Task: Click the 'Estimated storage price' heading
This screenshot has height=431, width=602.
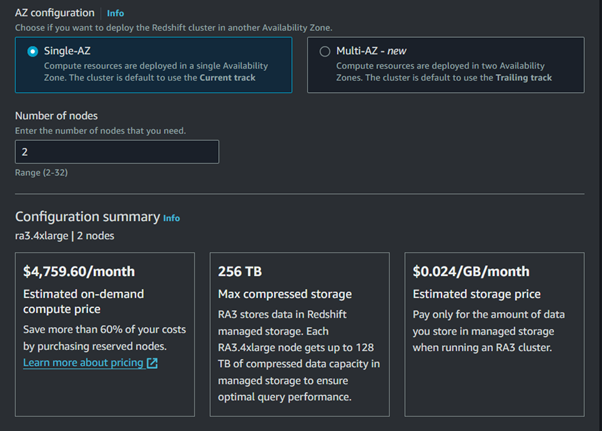Action: pos(476,294)
